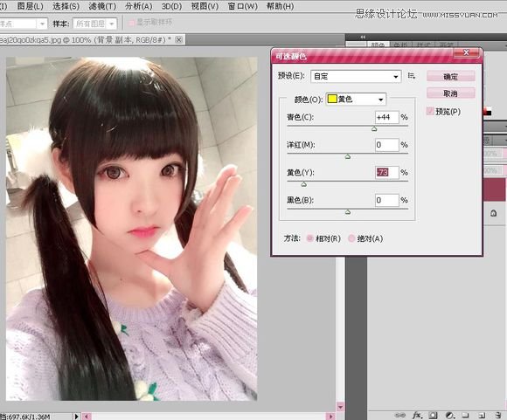
Task: Click the 洋红(M) magenta slider handle
Action: point(348,156)
